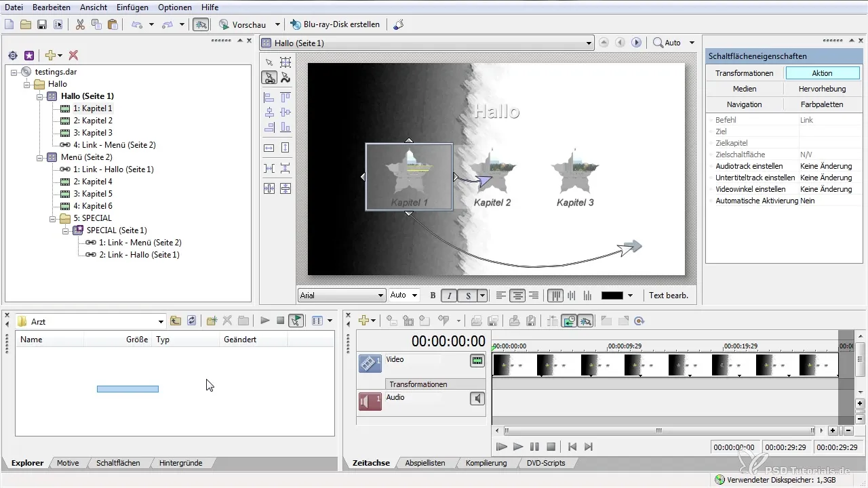
Task: Toggle the Video track filmstrip button
Action: point(477,361)
